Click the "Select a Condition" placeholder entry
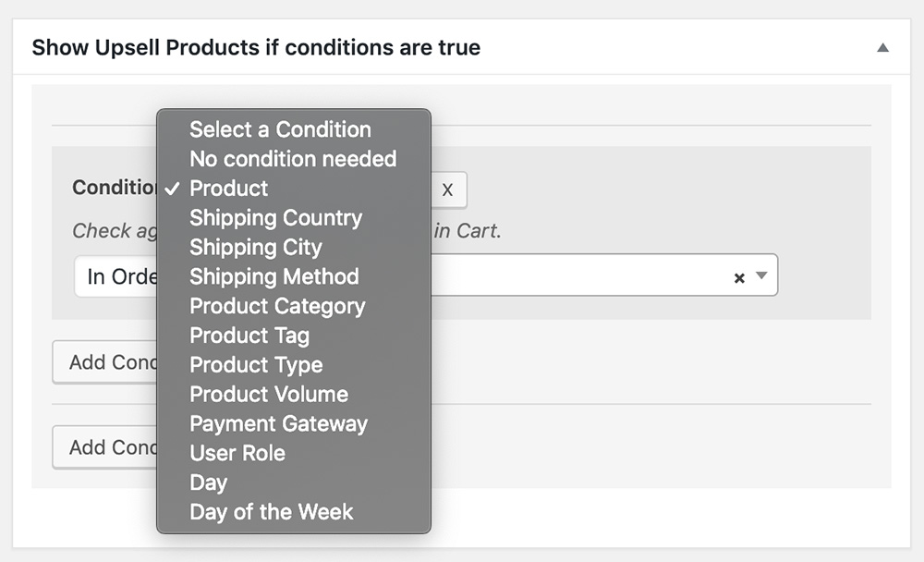 click(279, 129)
